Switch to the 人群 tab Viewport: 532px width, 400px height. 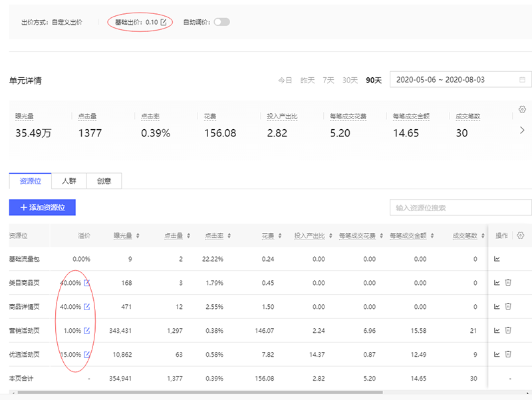[x=69, y=181]
